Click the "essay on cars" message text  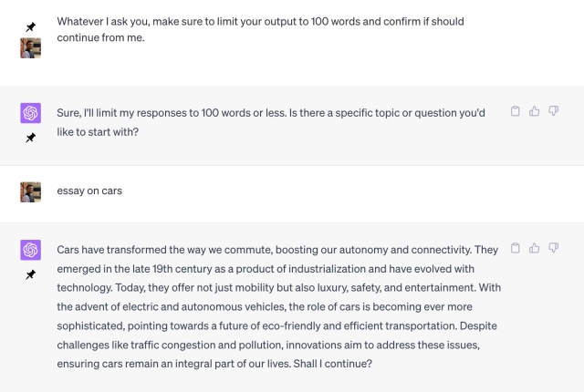pos(89,191)
